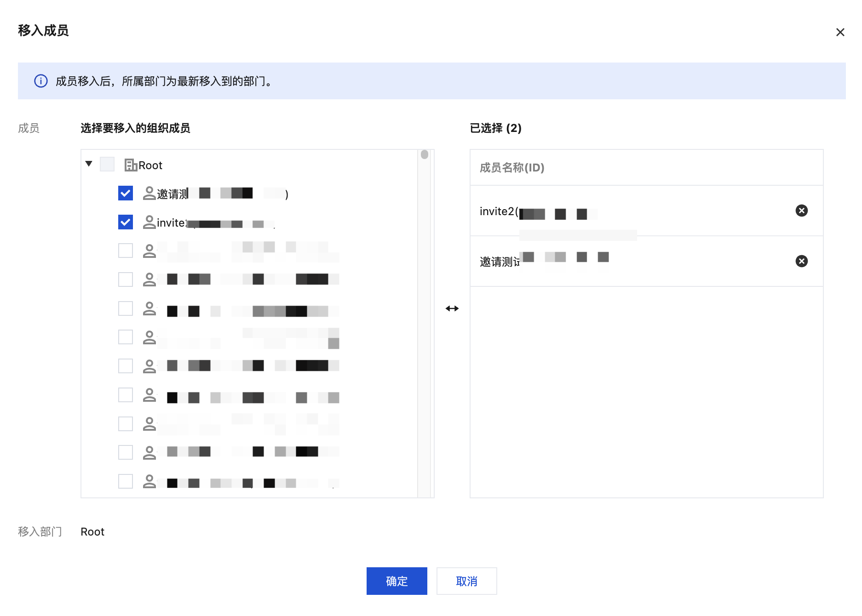Check the Root select-all checkbox
862x616 pixels.
(x=107, y=165)
